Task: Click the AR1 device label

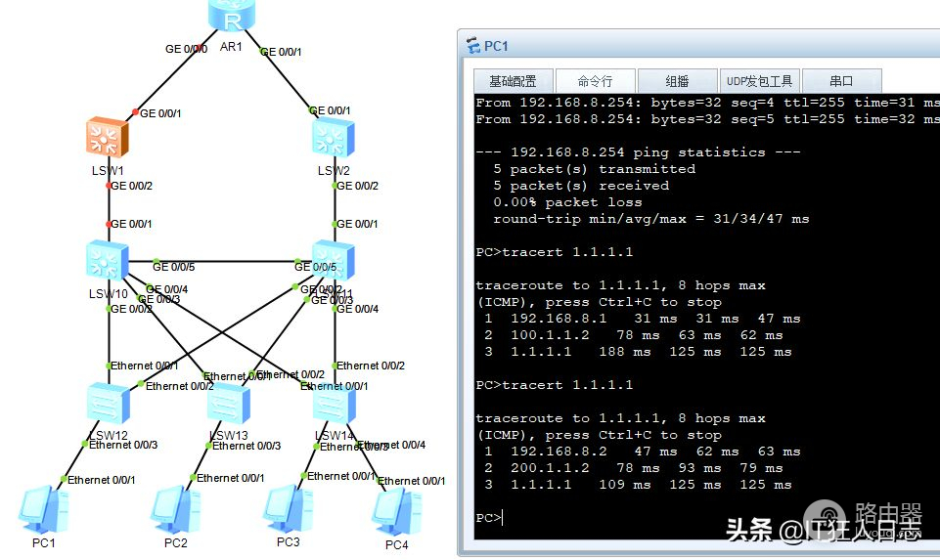Action: (x=231, y=46)
